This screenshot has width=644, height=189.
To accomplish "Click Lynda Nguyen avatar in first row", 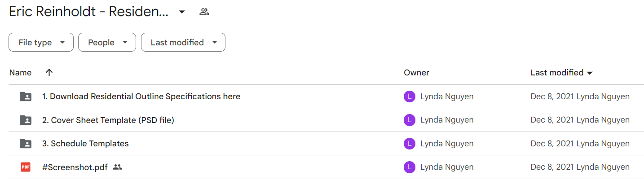I will point(410,97).
